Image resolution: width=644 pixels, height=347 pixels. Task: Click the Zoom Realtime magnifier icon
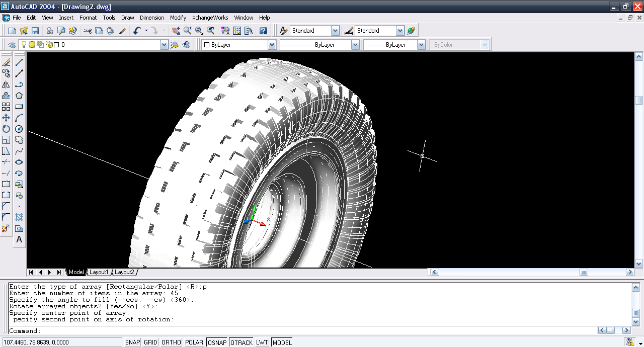187,31
